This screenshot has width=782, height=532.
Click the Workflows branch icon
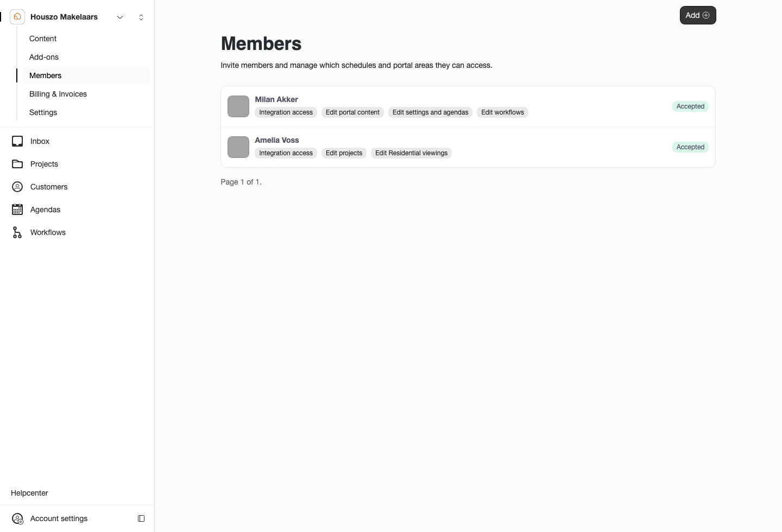(17, 232)
